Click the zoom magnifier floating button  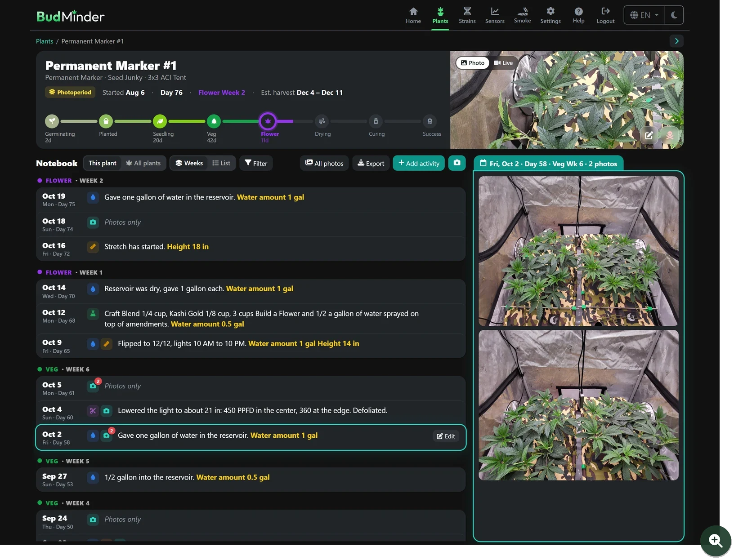716,541
